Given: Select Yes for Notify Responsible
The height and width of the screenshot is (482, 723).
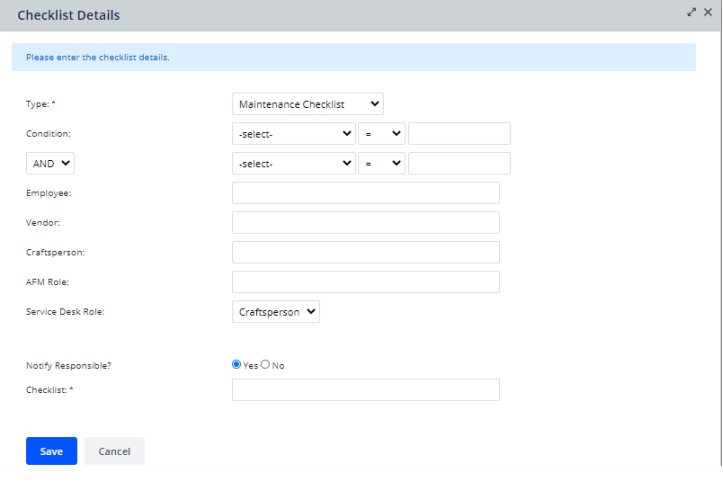Looking at the screenshot, I should coord(237,365).
